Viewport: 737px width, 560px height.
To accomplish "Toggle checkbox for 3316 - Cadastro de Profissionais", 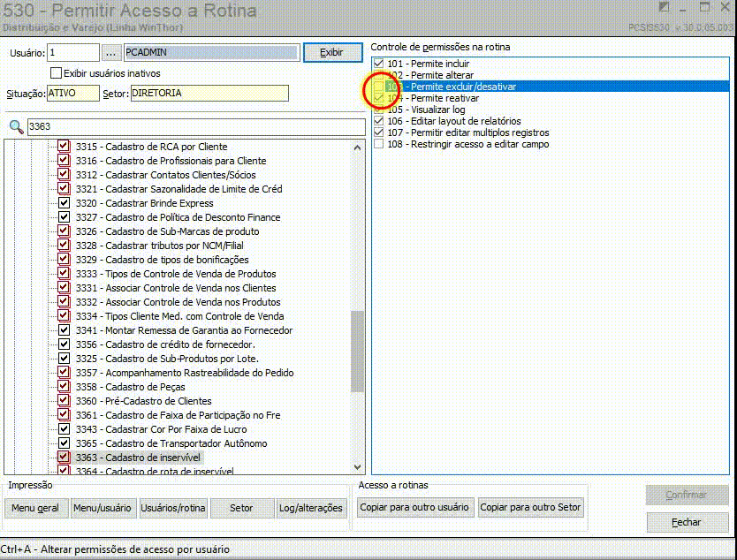I will [x=64, y=160].
